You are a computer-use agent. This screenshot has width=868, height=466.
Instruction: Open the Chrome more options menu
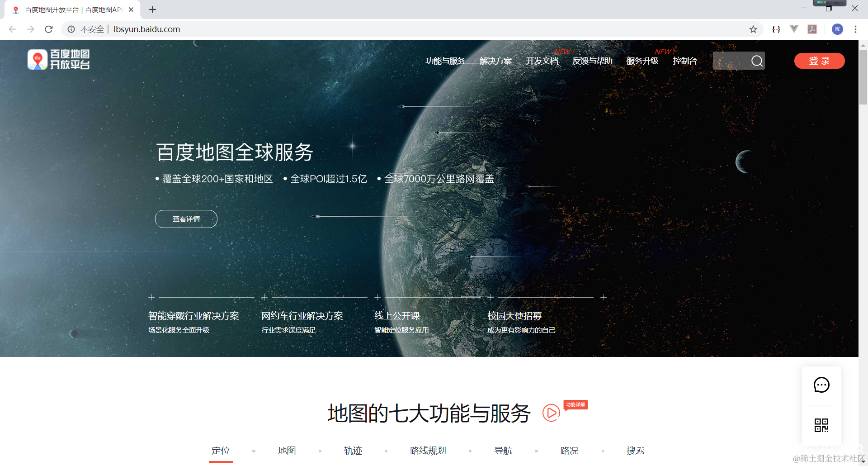[x=855, y=29]
